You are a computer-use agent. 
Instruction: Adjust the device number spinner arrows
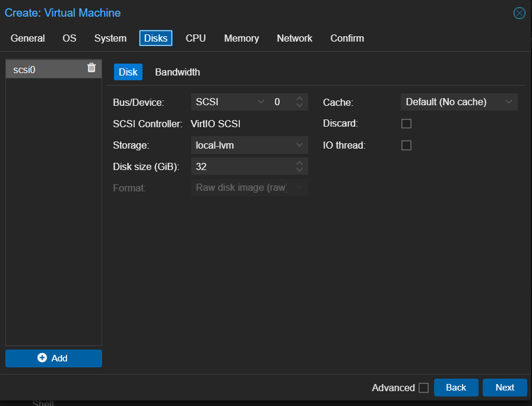pyautogui.click(x=300, y=102)
